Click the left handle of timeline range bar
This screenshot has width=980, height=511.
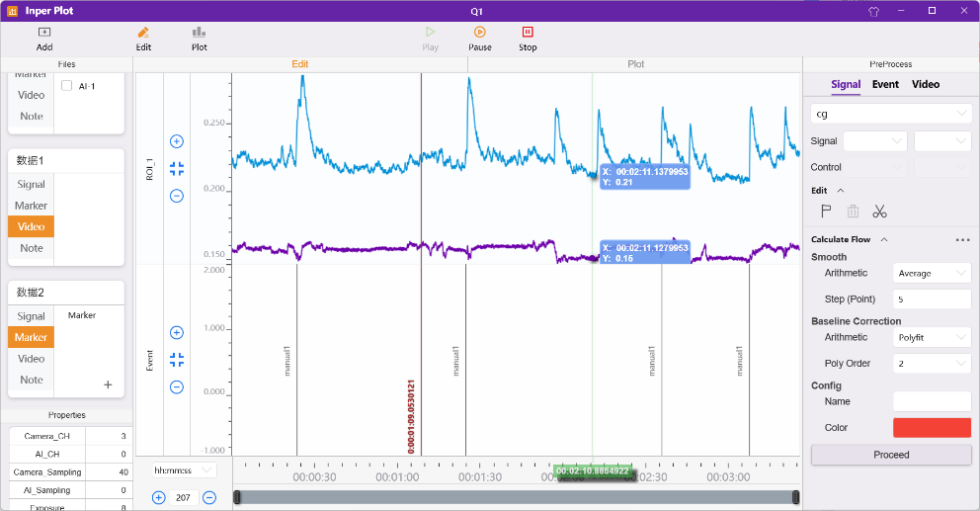(237, 497)
